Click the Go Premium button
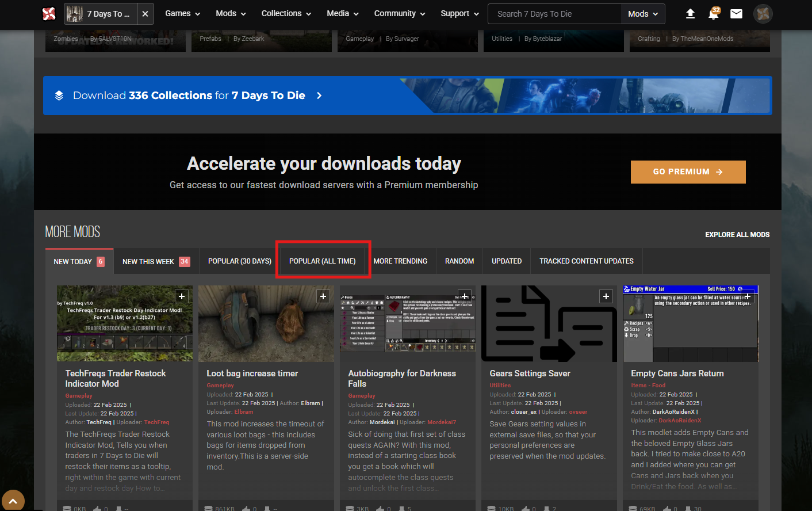The height and width of the screenshot is (511, 812). point(688,172)
